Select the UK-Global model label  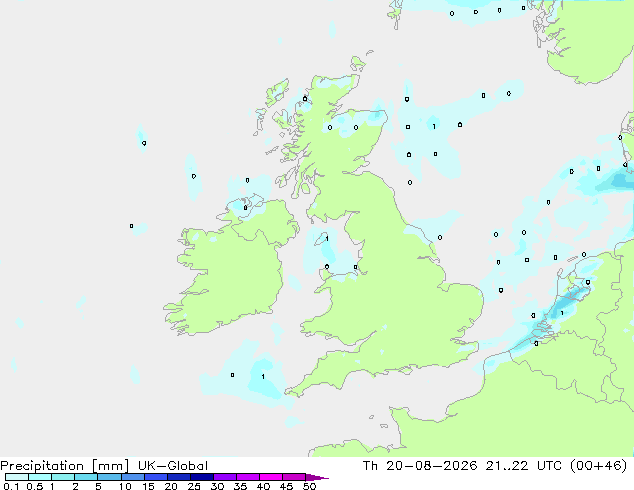click(173, 466)
